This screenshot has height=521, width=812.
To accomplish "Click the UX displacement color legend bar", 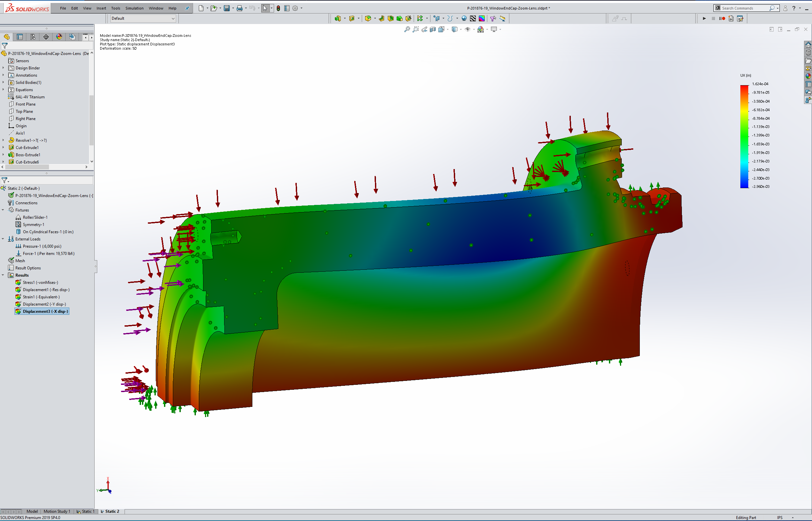I will tap(744, 136).
